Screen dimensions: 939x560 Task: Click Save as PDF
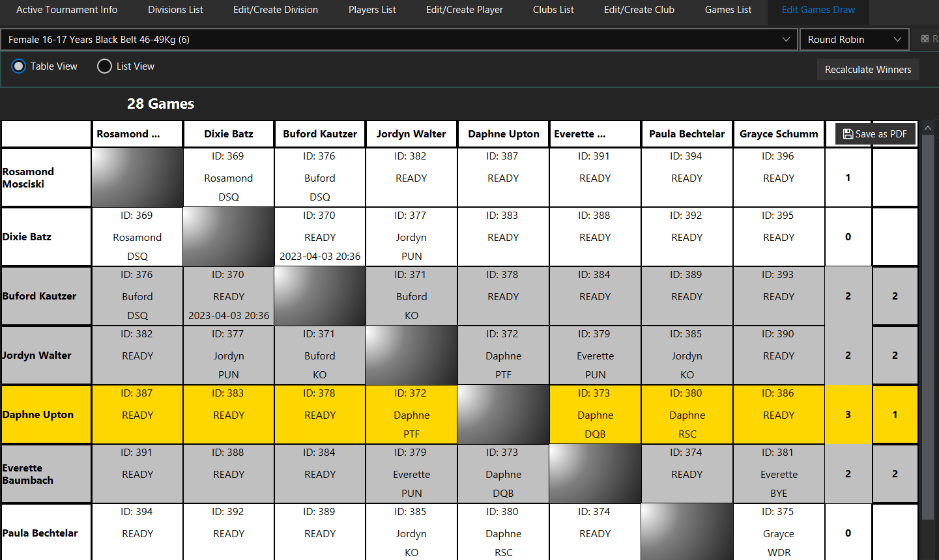pos(875,133)
